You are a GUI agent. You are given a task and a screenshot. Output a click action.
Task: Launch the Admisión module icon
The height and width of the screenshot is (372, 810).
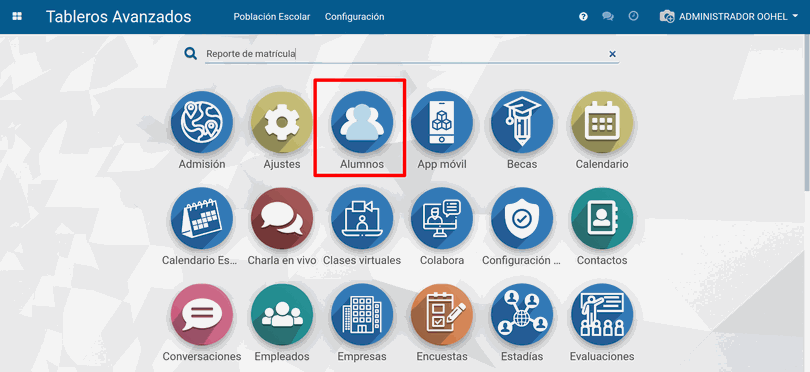(202, 122)
